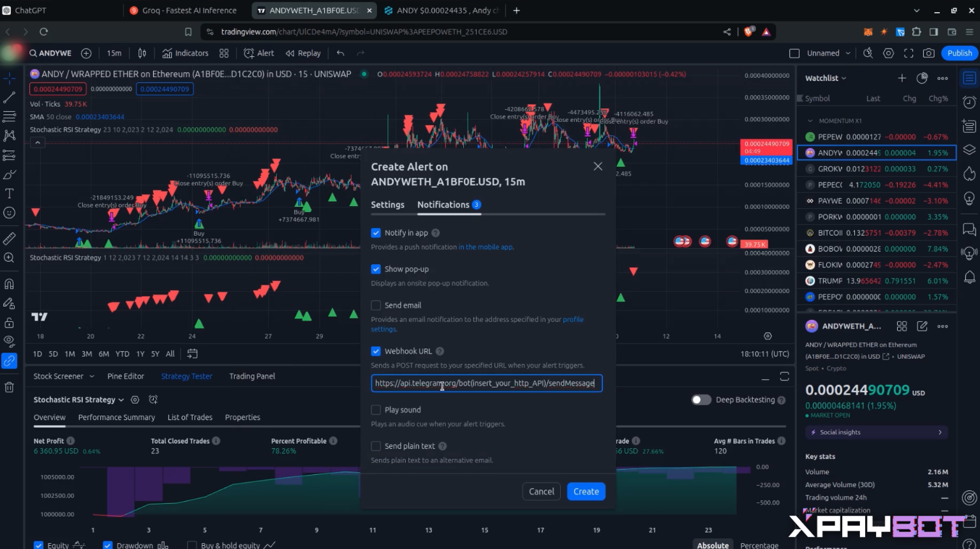980x549 pixels.
Task: Open the List of Trades tab
Action: 190,417
